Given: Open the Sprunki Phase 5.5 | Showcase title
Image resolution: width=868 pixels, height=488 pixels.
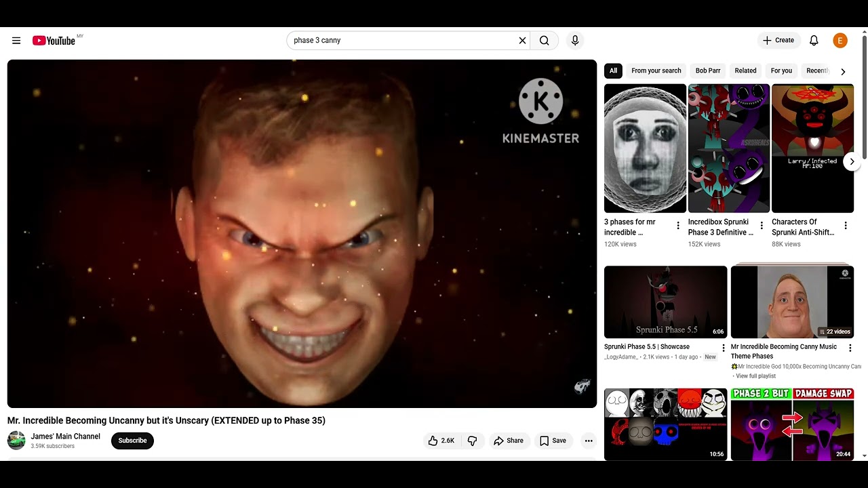Looking at the screenshot, I should click(x=647, y=347).
